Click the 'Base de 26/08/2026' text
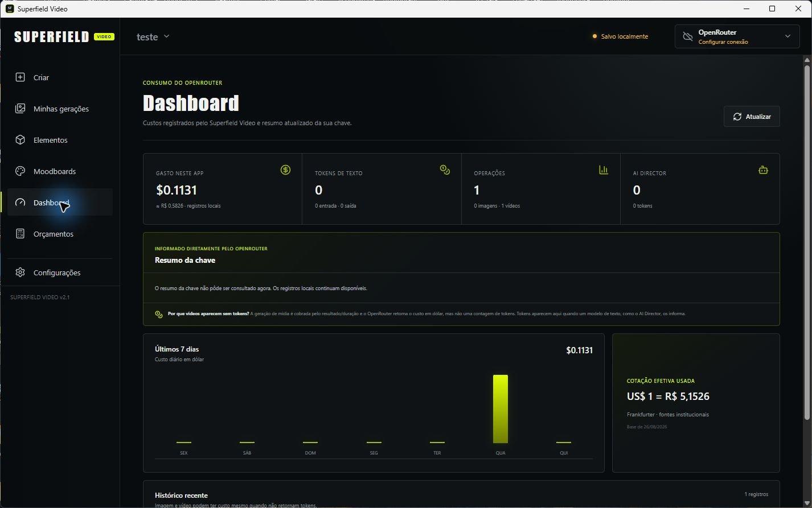812x508 pixels. click(647, 427)
